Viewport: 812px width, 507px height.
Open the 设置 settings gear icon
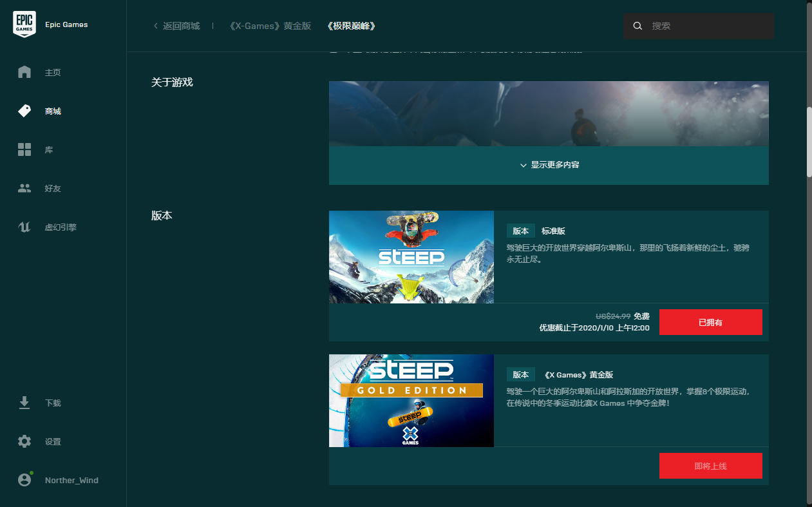(x=24, y=441)
